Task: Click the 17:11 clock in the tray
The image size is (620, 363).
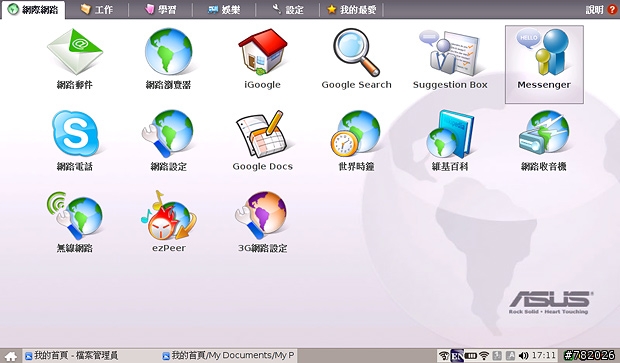Action: 543,355
